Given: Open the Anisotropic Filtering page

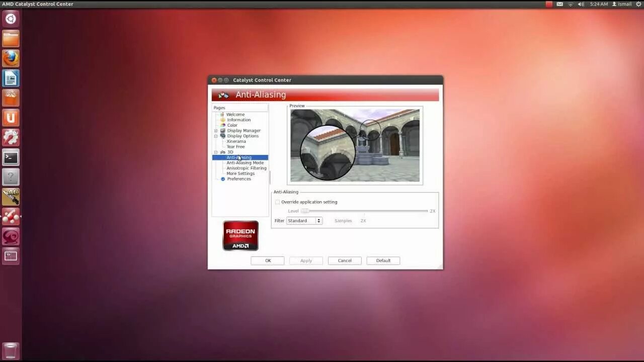Looking at the screenshot, I should click(247, 168).
